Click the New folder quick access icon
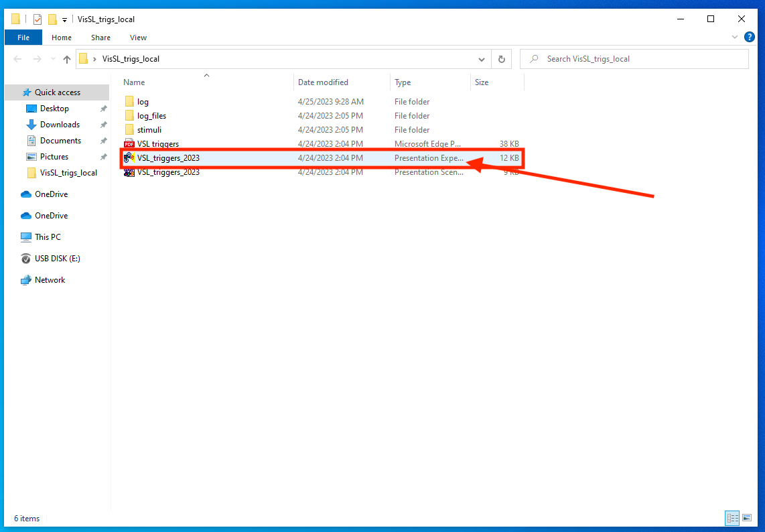This screenshot has height=532, width=765. tap(52, 19)
